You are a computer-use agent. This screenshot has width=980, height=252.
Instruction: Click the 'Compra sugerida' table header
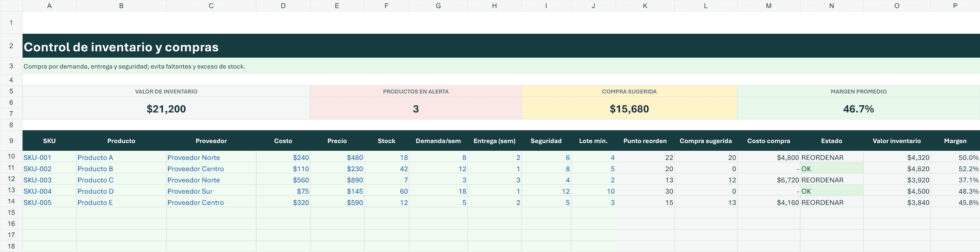[x=706, y=141]
